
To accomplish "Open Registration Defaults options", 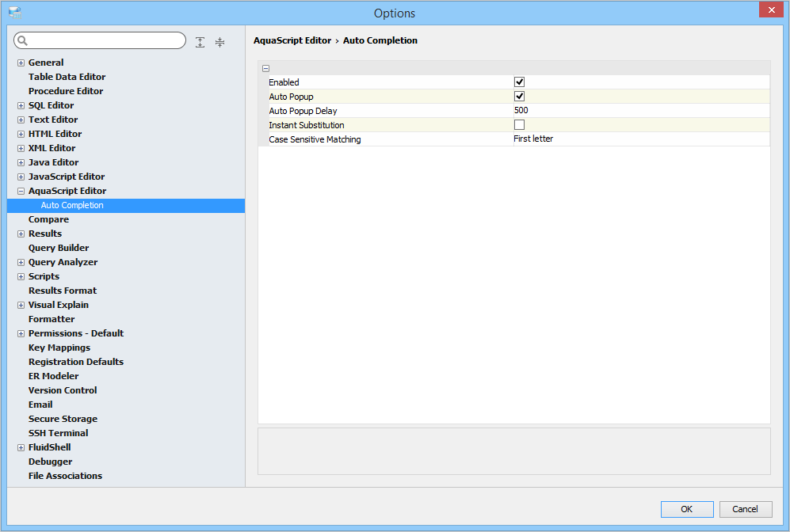I will [76, 362].
